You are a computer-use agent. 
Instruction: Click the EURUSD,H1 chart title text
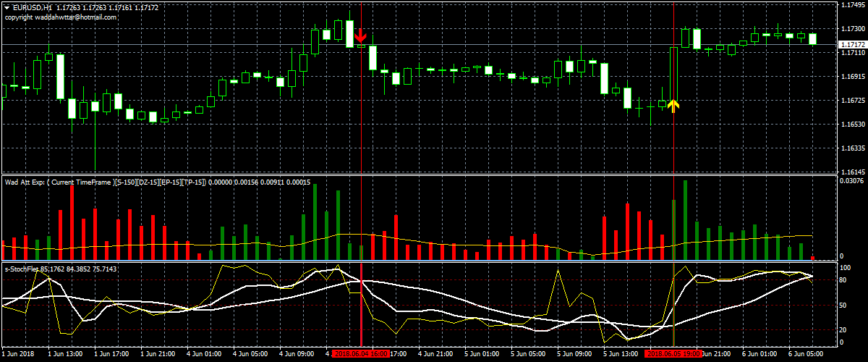tap(33, 7)
